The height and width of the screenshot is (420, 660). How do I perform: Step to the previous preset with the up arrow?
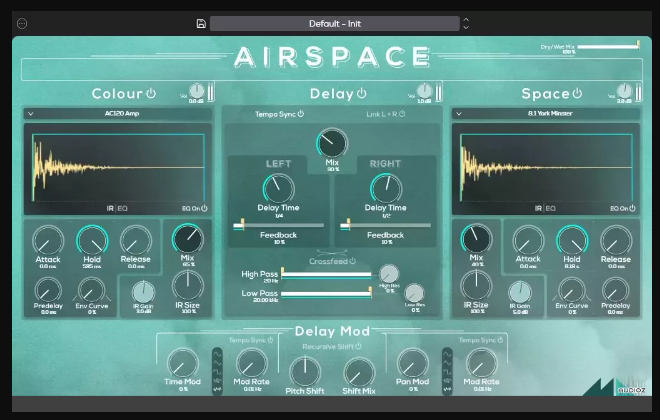tap(466, 19)
